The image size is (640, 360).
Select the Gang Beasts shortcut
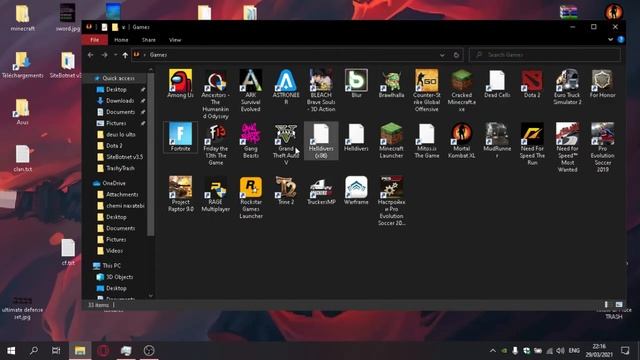[251, 140]
